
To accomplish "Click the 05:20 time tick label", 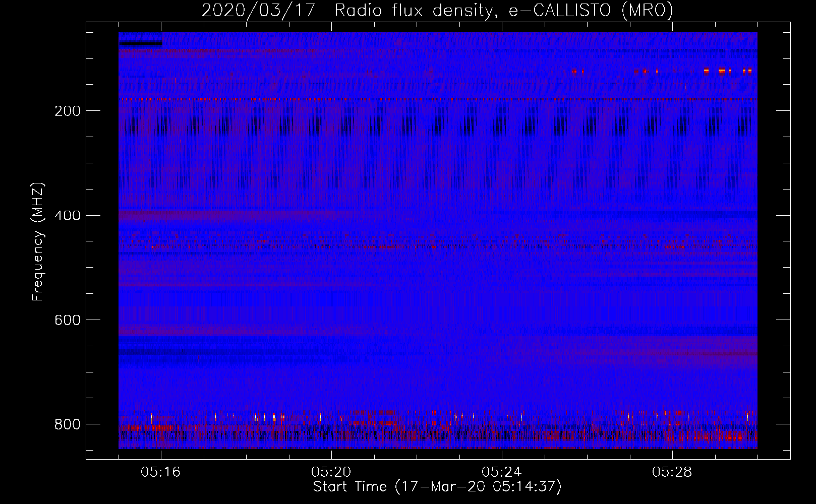I will click(x=331, y=472).
